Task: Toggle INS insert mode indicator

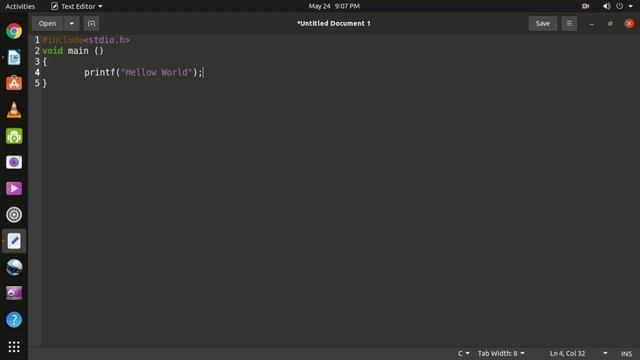Action: click(626, 353)
